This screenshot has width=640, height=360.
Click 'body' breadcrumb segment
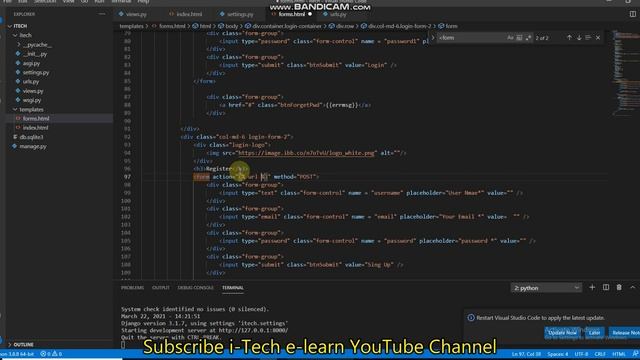pyautogui.click(x=231, y=26)
